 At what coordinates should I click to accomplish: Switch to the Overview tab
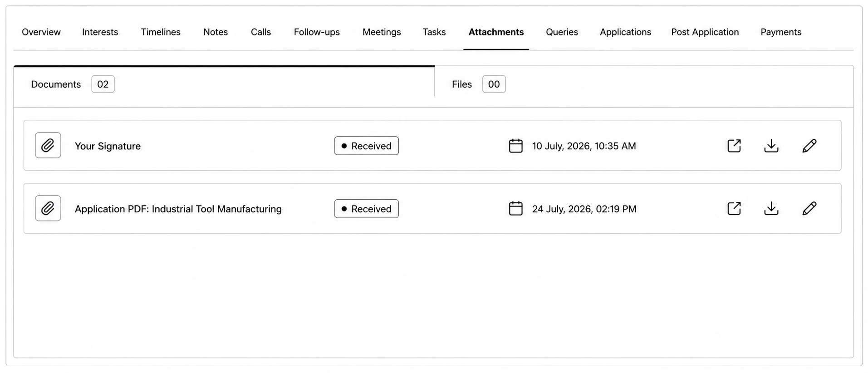point(41,32)
